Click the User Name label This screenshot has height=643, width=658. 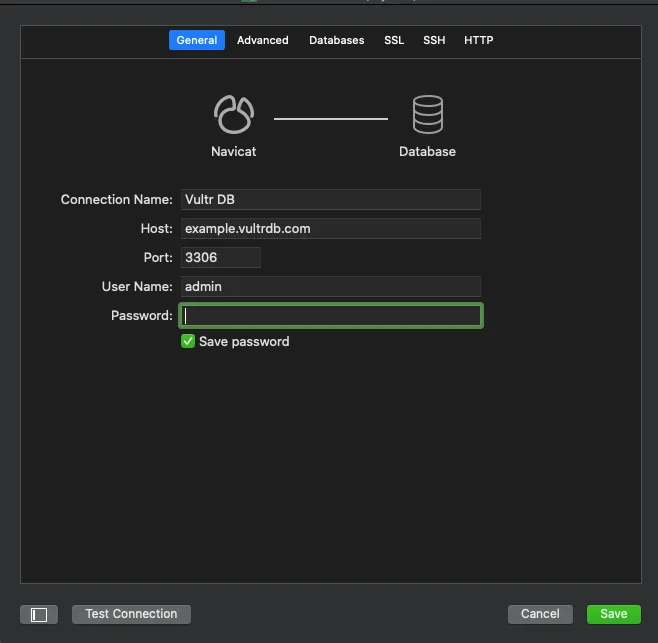(x=137, y=286)
